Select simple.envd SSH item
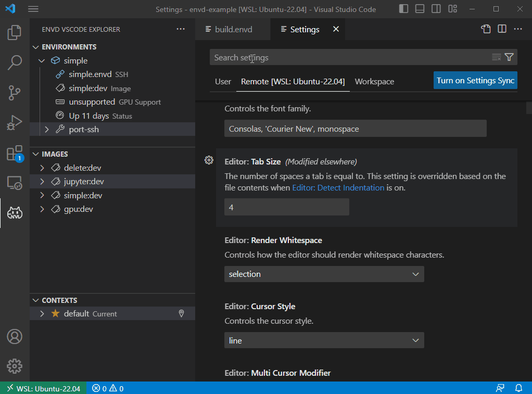 pos(112,74)
